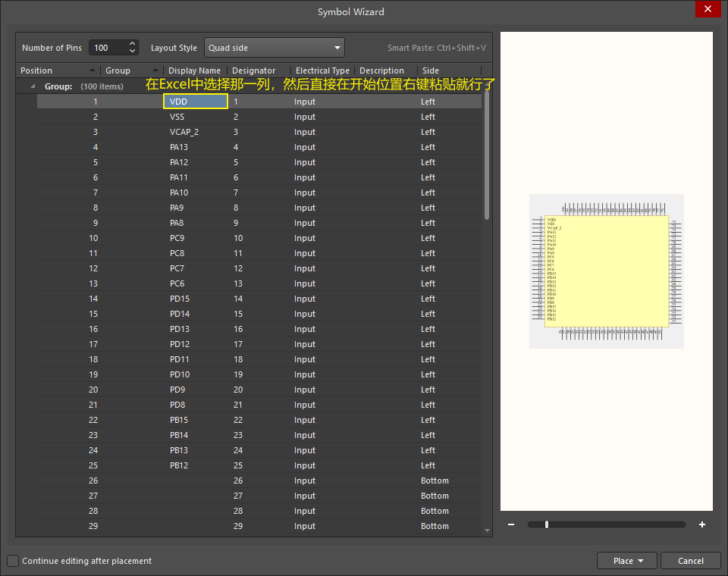Select Side cell of pin 26

click(x=435, y=481)
